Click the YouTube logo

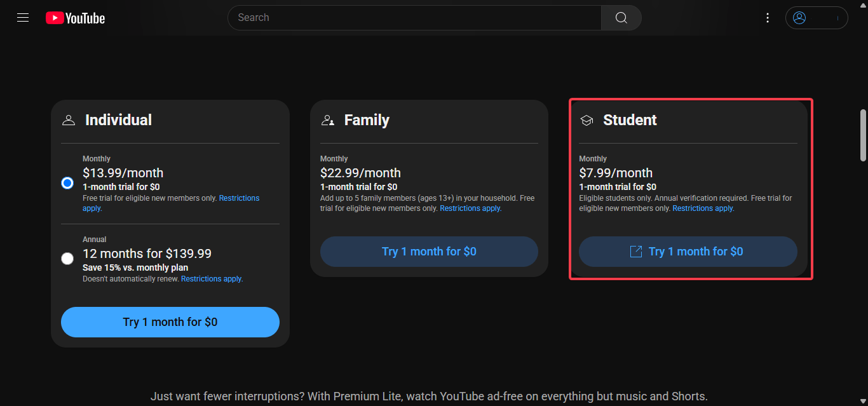75,18
